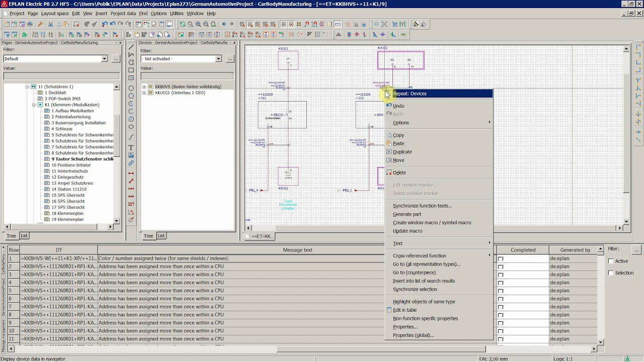Click the schematic canvas vertical scrollbar
644x362 pixels.
point(626,134)
